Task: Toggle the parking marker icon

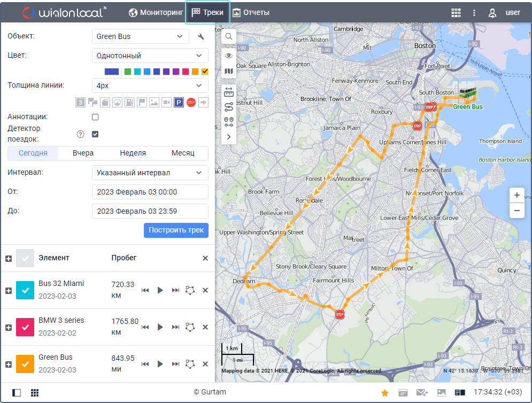Action: point(179,102)
